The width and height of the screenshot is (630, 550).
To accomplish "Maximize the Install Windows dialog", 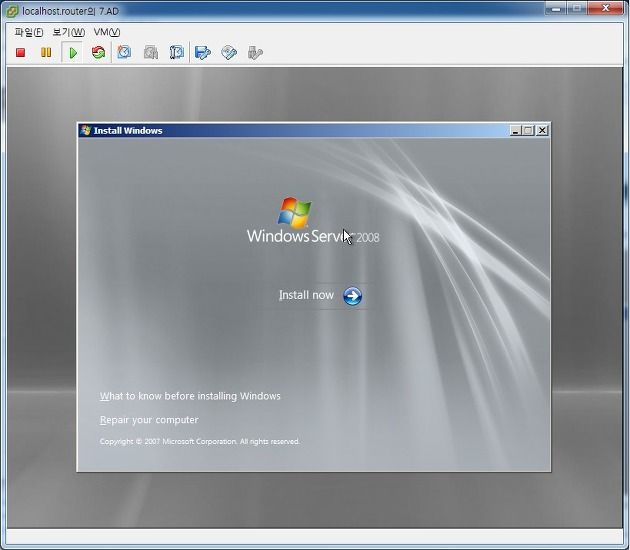I will point(528,131).
